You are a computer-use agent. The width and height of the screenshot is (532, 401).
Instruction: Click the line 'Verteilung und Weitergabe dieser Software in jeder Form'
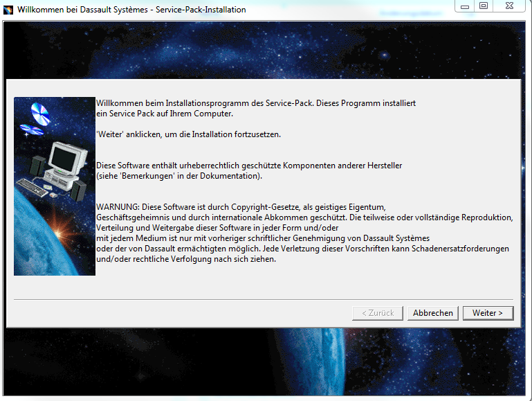pyautogui.click(x=198, y=228)
